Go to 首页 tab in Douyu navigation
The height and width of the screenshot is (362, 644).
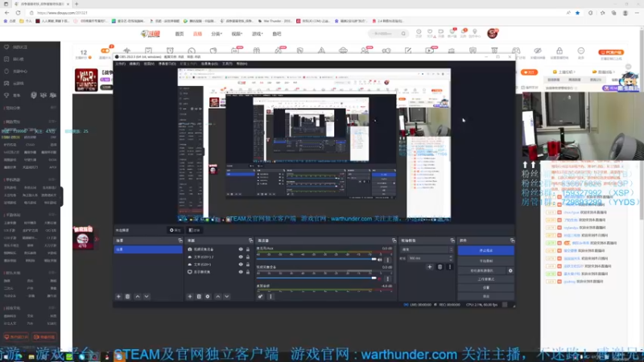(x=180, y=34)
